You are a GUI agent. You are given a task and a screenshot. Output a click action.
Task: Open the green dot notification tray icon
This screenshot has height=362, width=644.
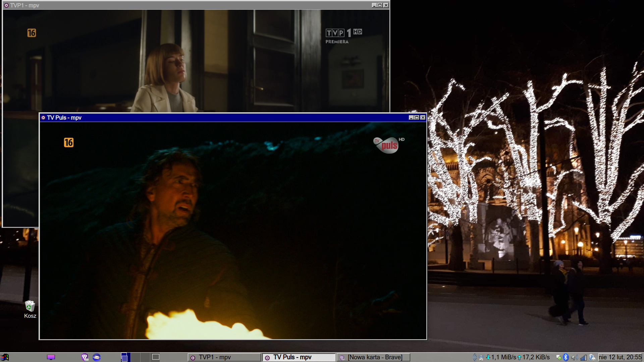coord(559,358)
